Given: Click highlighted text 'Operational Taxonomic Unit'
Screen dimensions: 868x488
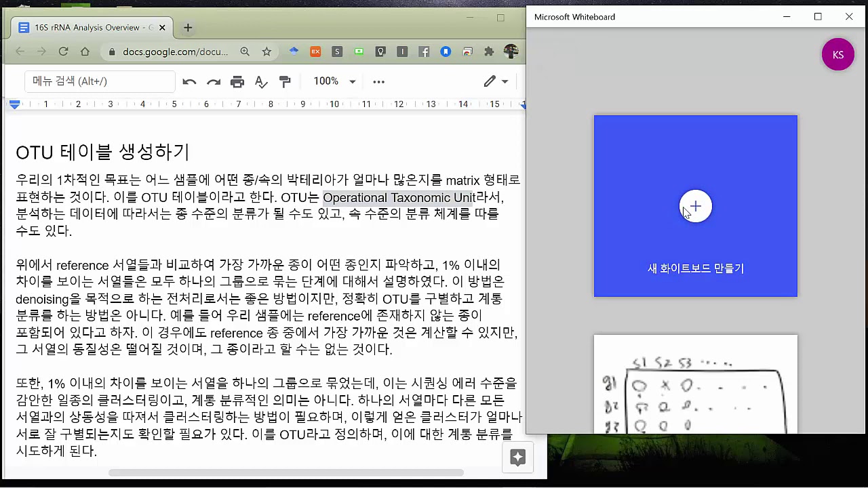Looking at the screenshot, I should (x=399, y=197).
